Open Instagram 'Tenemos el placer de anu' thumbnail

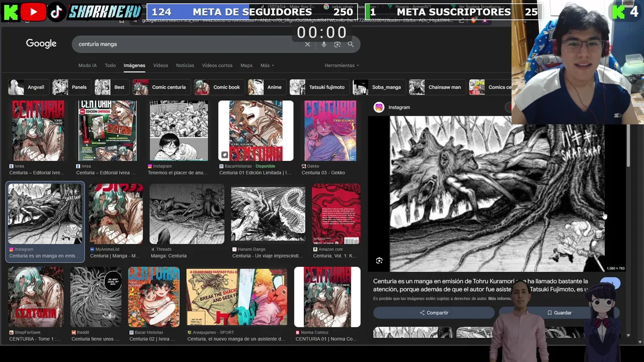pyautogui.click(x=179, y=131)
